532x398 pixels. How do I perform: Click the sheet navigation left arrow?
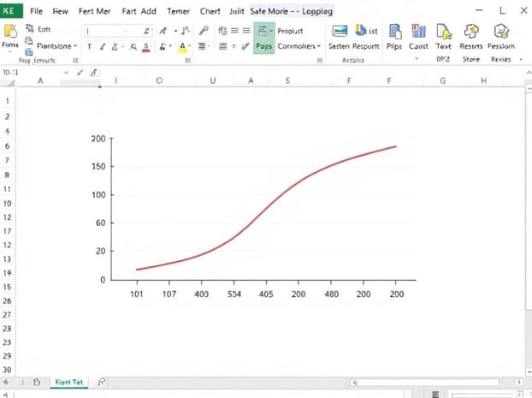[x=6, y=382]
